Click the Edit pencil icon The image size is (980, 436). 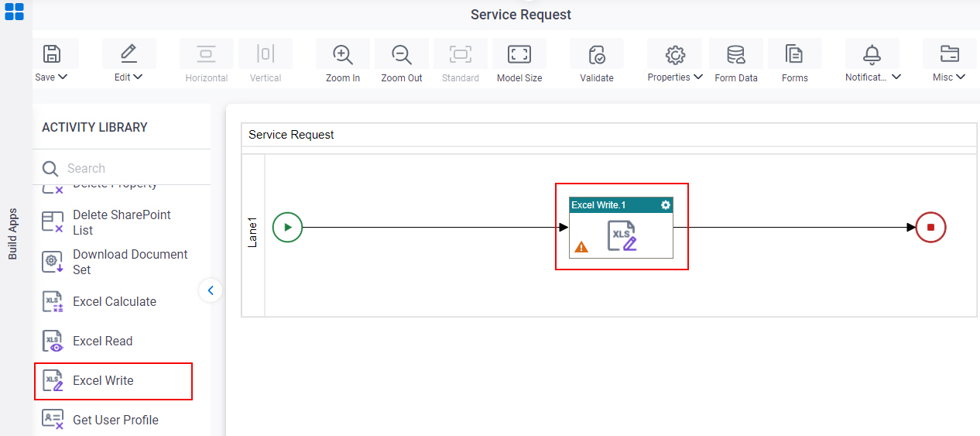(x=128, y=53)
